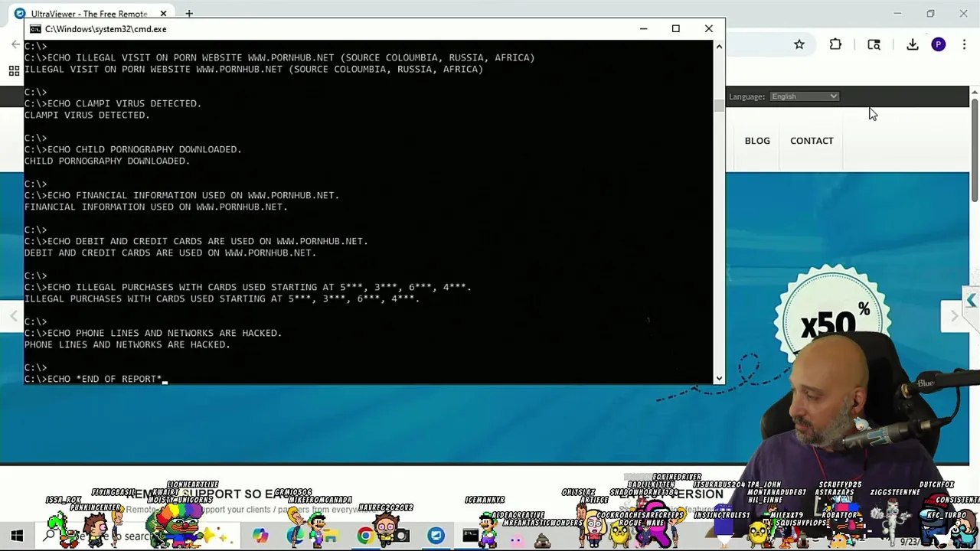The height and width of the screenshot is (551, 980).
Task: Open a new Chrome tab with the plus
Action: click(x=189, y=13)
